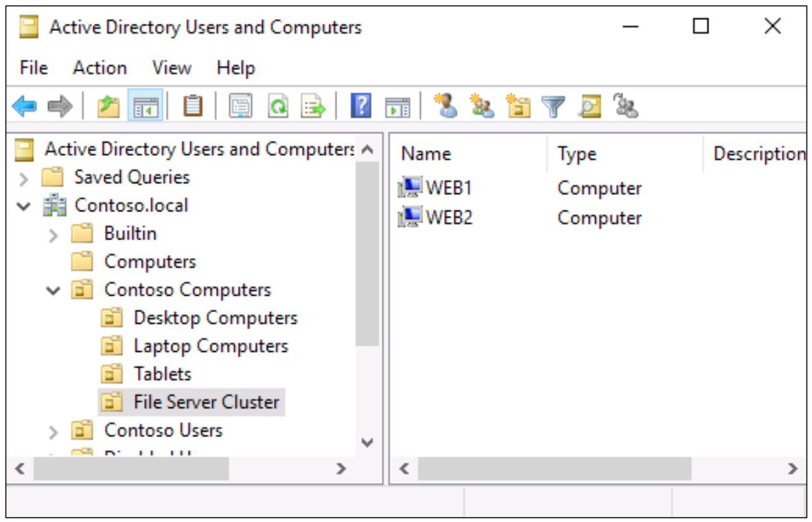Click the WEB1 computer icon
812x522 pixels.
point(410,187)
